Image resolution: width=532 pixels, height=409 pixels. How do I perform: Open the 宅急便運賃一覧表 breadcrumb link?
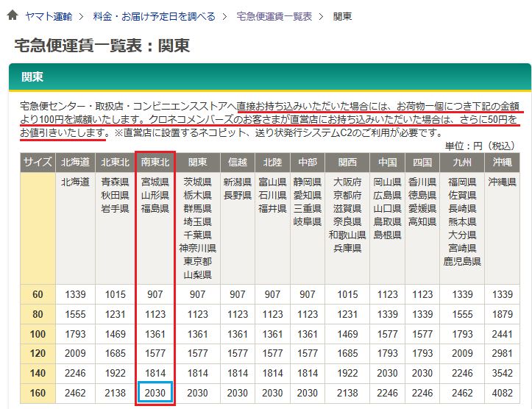point(274,16)
